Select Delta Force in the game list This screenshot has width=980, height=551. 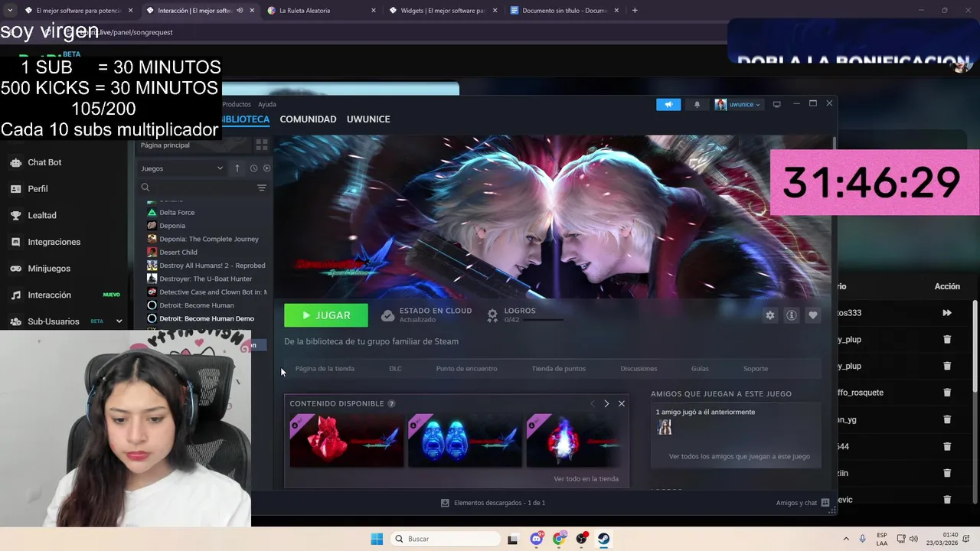point(177,212)
